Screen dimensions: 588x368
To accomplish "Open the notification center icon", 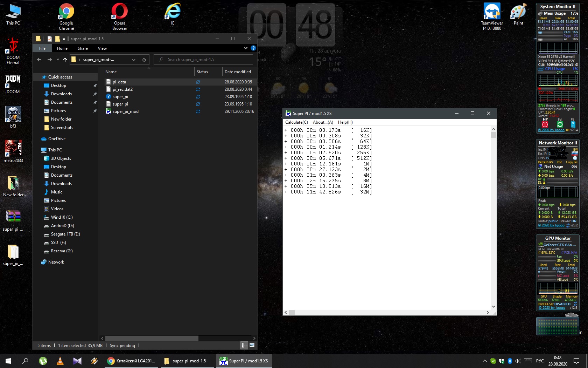I will (576, 361).
